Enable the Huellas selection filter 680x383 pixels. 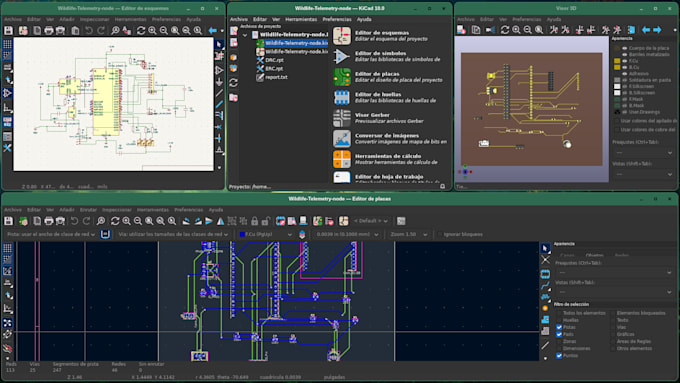559,320
